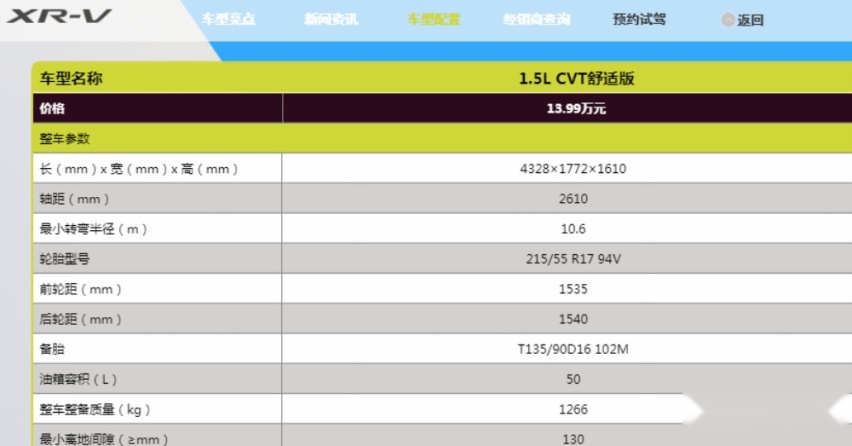Select the 130 ground clearance value
Screen dimensions: 852x446
tap(573, 439)
